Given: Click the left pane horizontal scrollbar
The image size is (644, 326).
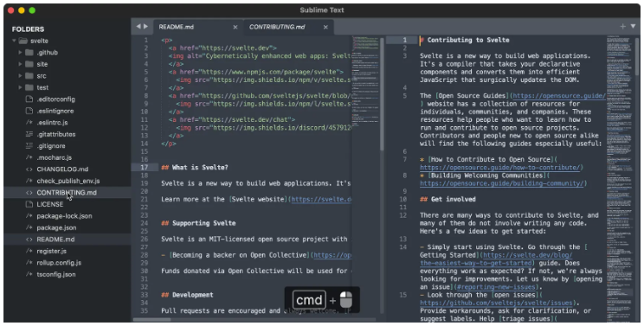Looking at the screenshot, I should [x=152, y=319].
